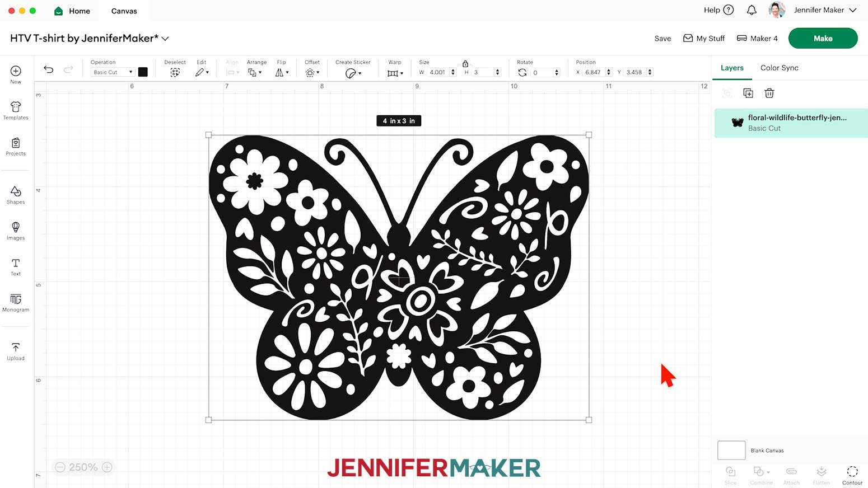The image size is (868, 488).
Task: Click the bottom-right selection handle
Action: [589, 420]
